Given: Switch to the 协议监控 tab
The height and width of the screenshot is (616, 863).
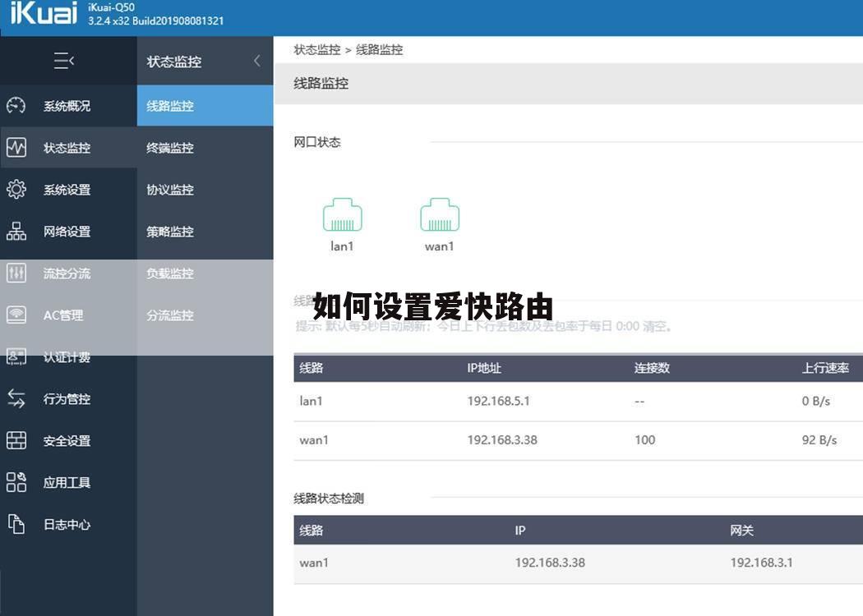Looking at the screenshot, I should click(x=169, y=190).
